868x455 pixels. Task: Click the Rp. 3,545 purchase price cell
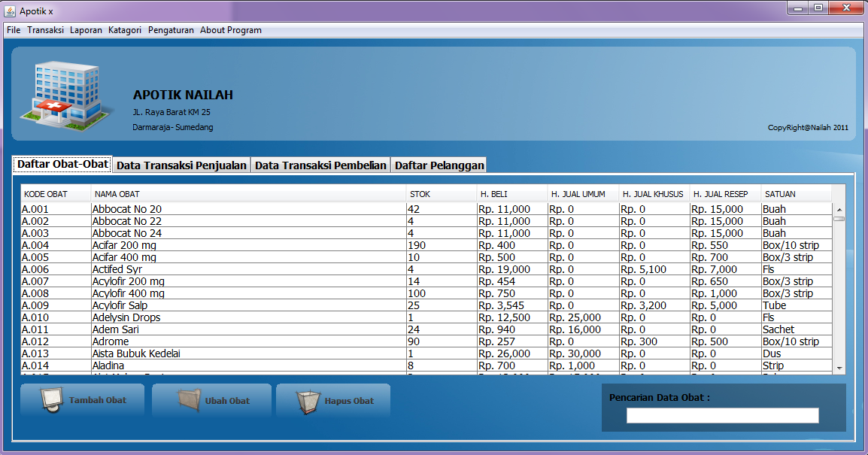pos(512,305)
